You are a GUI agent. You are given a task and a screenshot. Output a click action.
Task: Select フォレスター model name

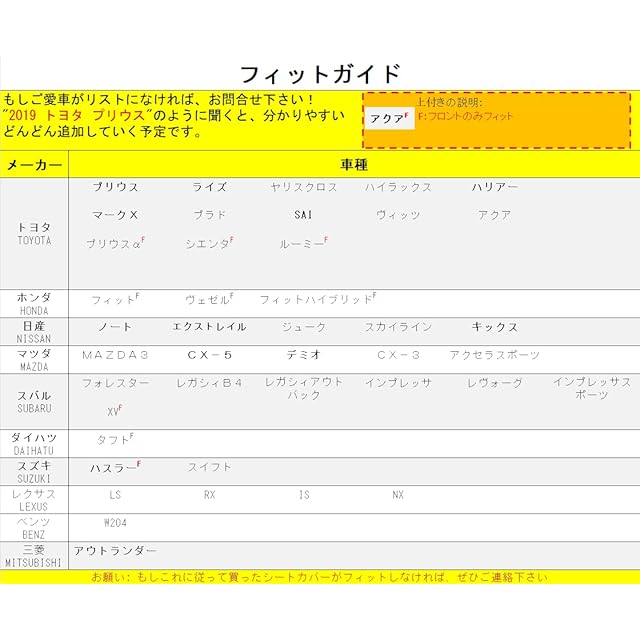tap(115, 382)
